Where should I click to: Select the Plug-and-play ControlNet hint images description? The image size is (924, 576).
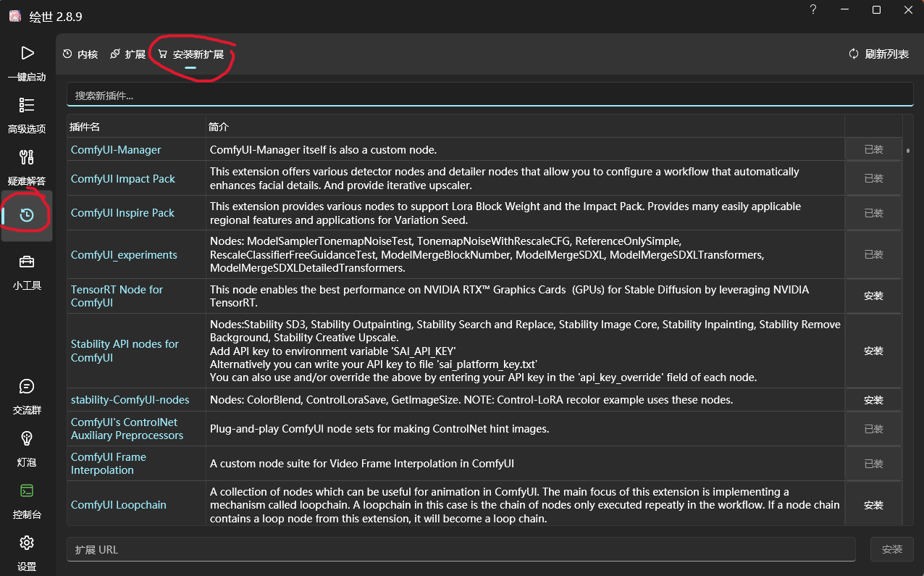[379, 429]
